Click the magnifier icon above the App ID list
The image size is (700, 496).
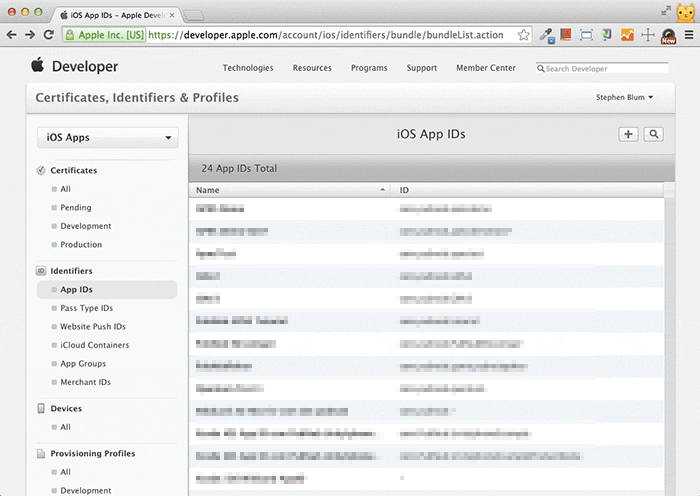pos(654,134)
